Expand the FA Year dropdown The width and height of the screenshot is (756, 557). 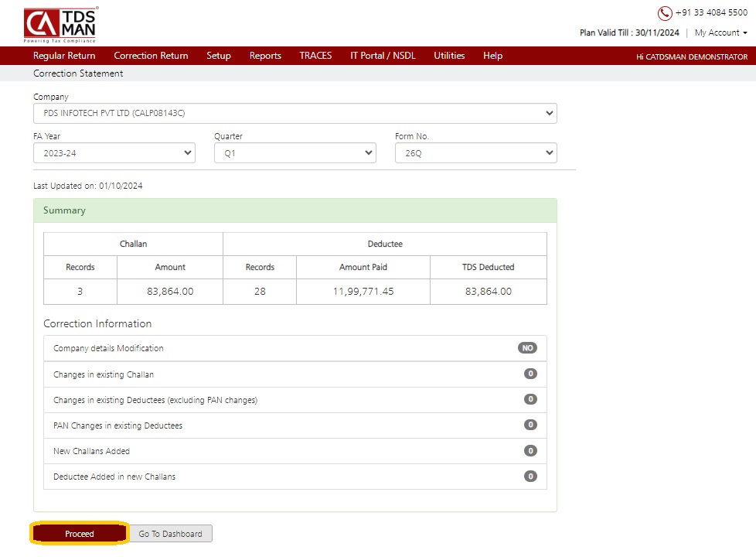(x=114, y=153)
